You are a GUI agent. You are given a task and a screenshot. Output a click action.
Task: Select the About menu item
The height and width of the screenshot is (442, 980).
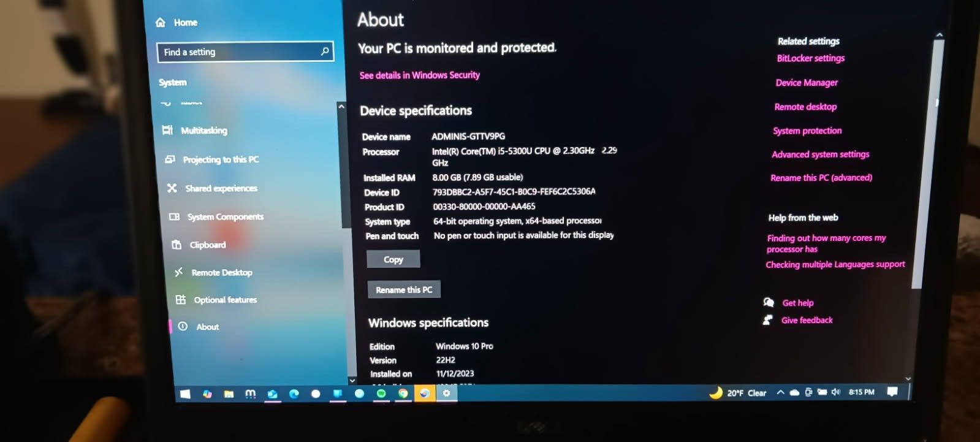tap(207, 327)
